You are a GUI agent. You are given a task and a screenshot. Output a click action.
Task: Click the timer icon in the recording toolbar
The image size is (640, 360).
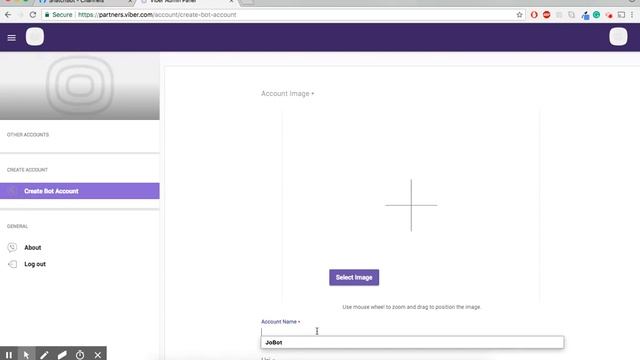[x=80, y=355]
